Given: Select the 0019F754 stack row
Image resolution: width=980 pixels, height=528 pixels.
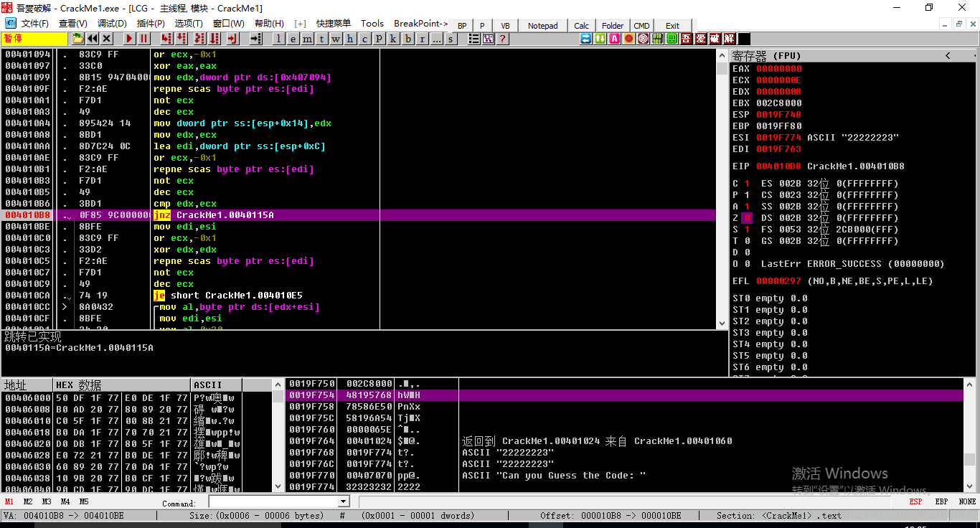Looking at the screenshot, I should 625,395.
